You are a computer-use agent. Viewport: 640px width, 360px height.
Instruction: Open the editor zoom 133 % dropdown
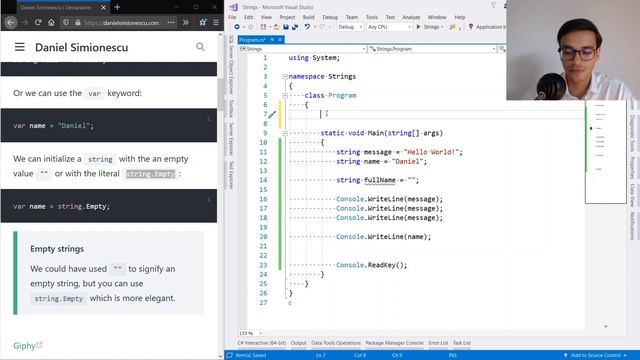coord(251,333)
